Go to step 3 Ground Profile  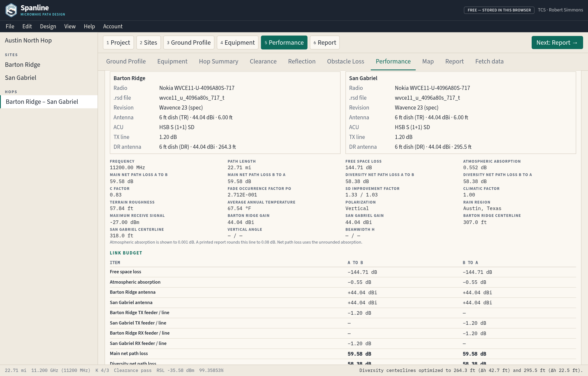pos(189,43)
